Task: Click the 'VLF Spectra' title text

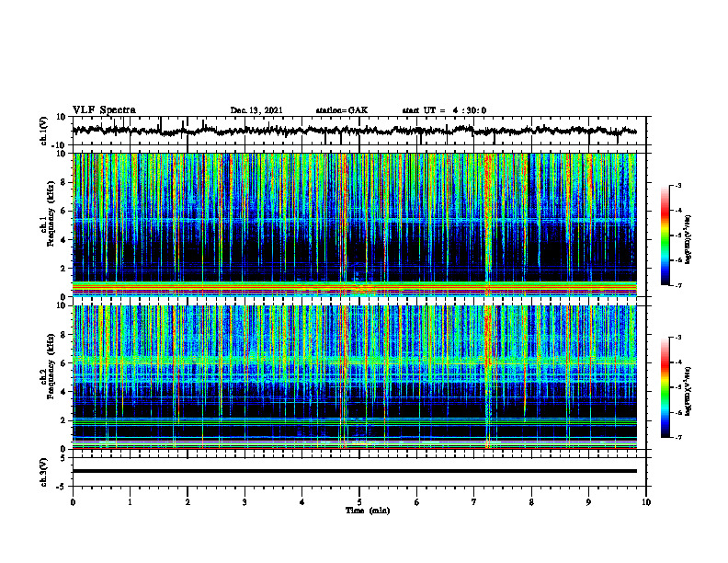Action: (x=104, y=110)
